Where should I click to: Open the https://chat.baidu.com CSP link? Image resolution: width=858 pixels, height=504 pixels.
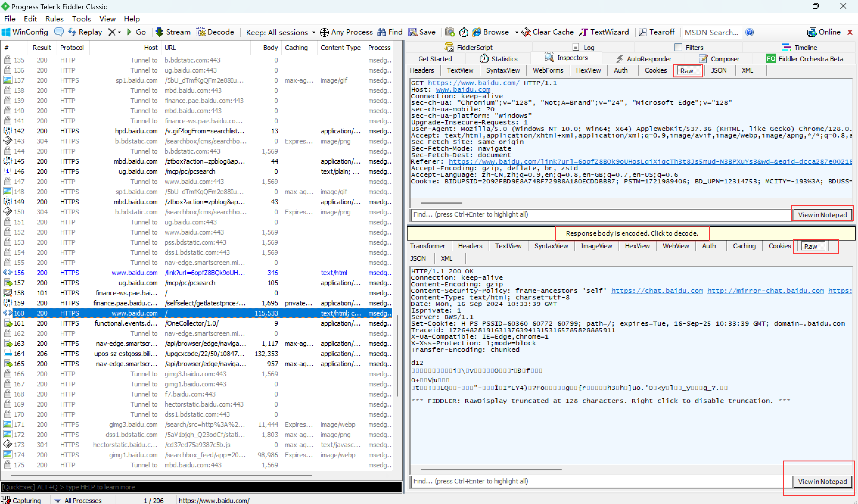pos(657,291)
